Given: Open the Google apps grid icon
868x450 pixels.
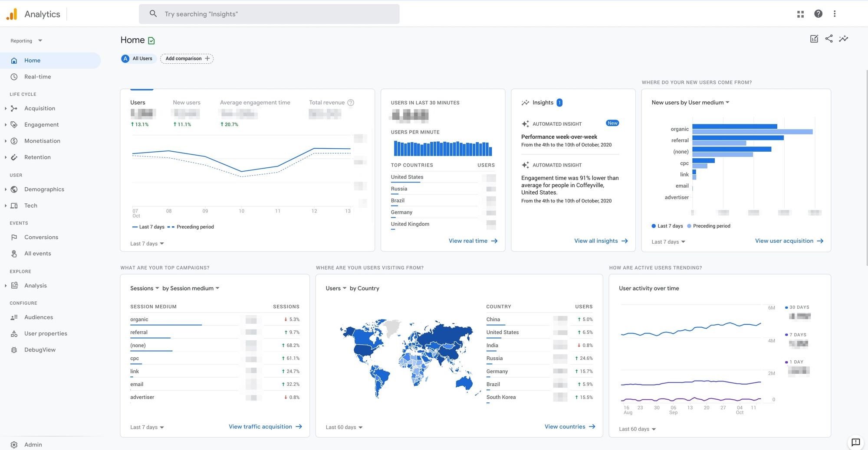Looking at the screenshot, I should pos(800,14).
